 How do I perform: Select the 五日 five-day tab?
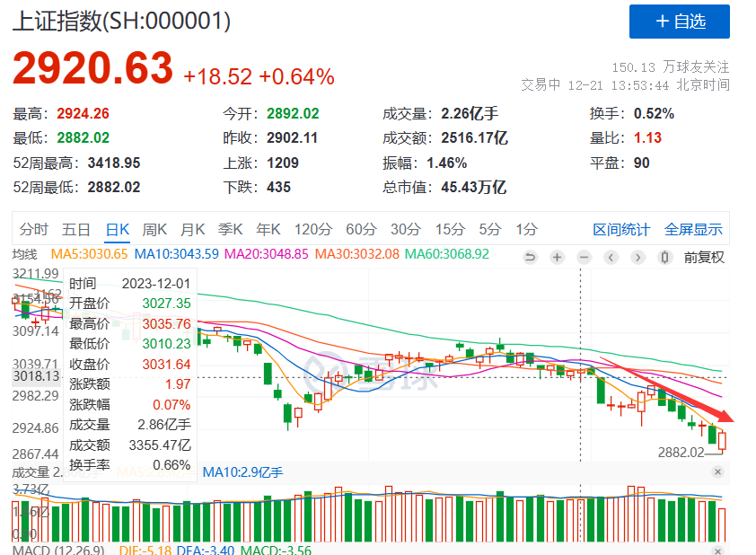[76, 229]
